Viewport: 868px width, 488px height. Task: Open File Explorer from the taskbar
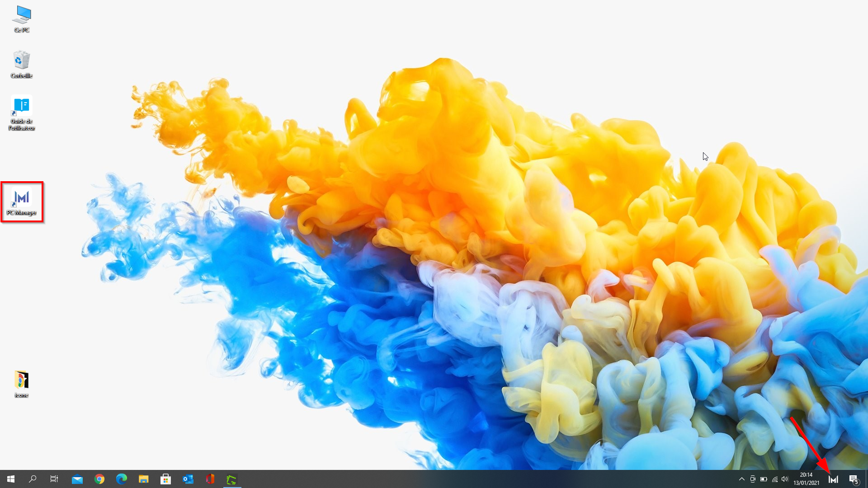(144, 479)
